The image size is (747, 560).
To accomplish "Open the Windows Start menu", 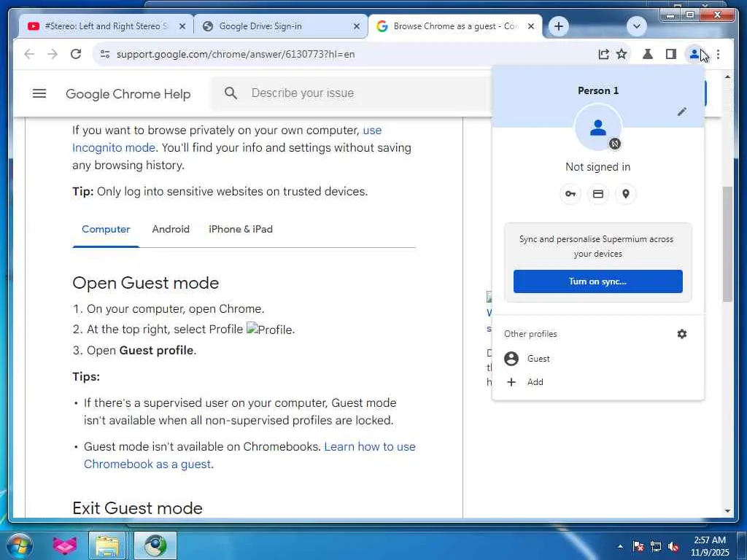I will click(20, 545).
